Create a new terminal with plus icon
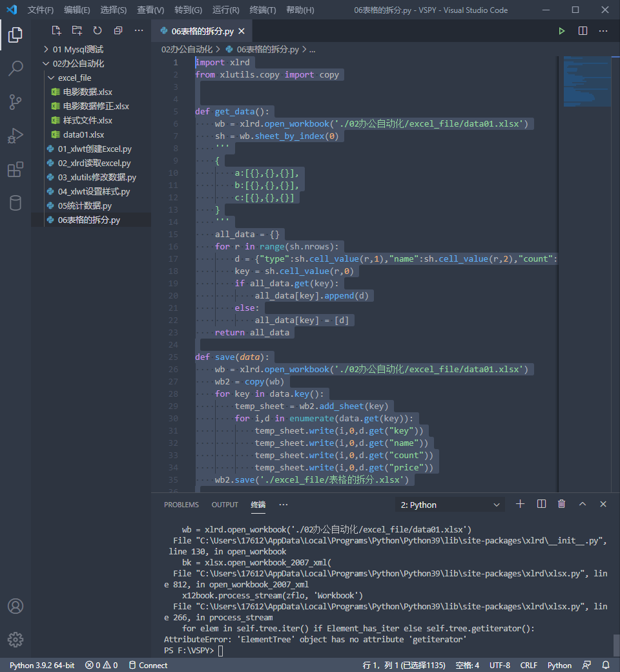This screenshot has width=620, height=672. [520, 504]
